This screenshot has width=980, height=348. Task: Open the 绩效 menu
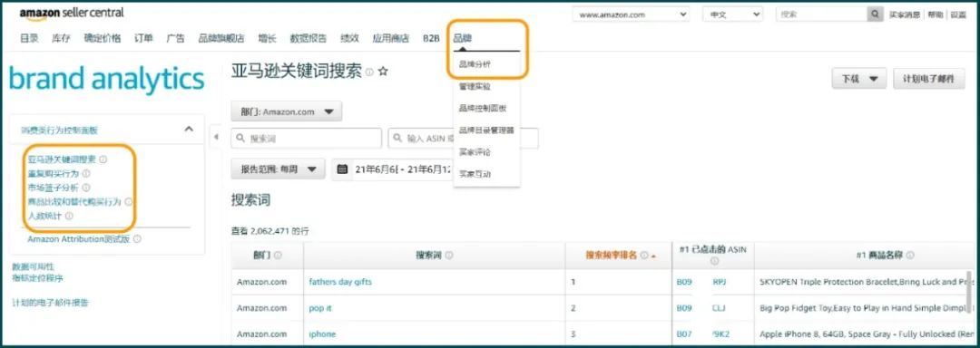(349, 38)
